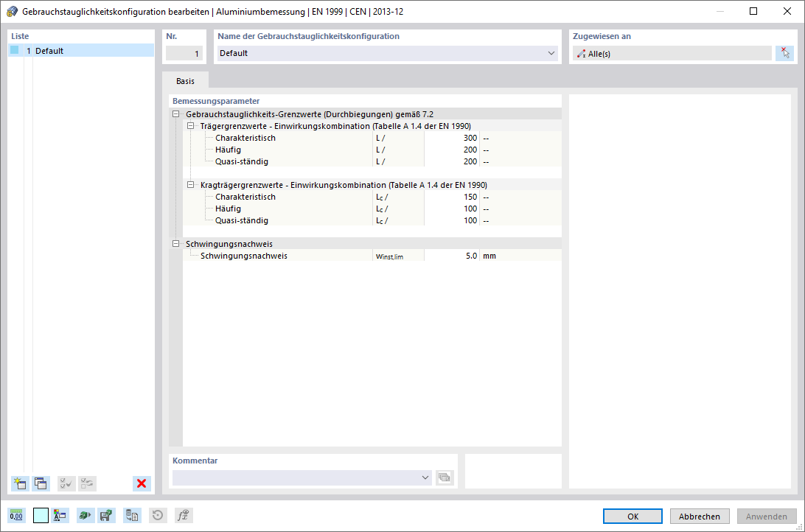Click the light blue color swatch in bottom toolbar
Image resolution: width=805 pixels, height=532 pixels.
click(41, 515)
